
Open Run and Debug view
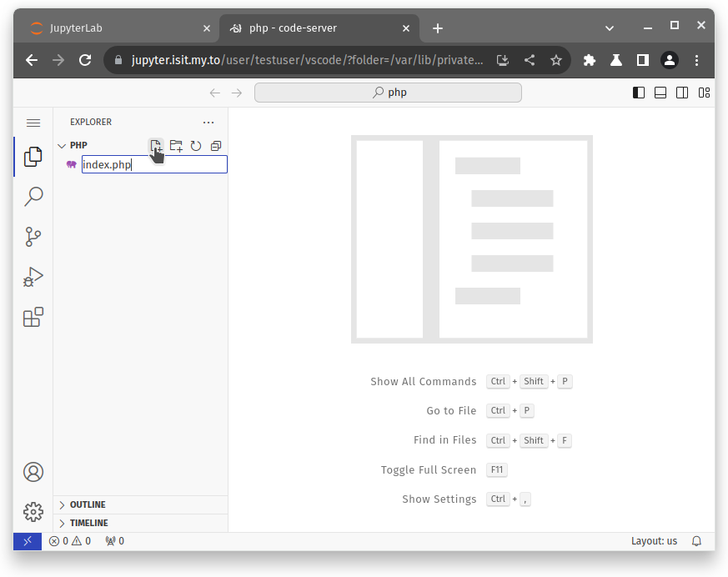(33, 277)
